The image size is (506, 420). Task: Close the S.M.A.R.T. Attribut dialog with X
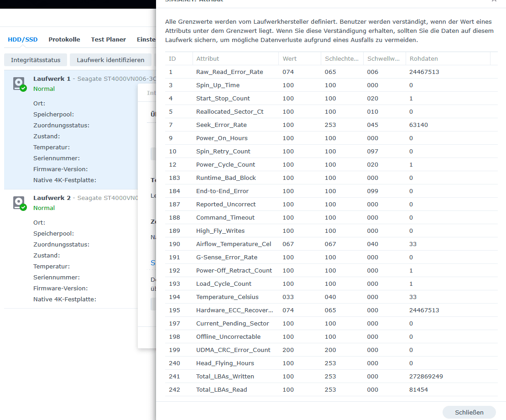(x=494, y=0)
